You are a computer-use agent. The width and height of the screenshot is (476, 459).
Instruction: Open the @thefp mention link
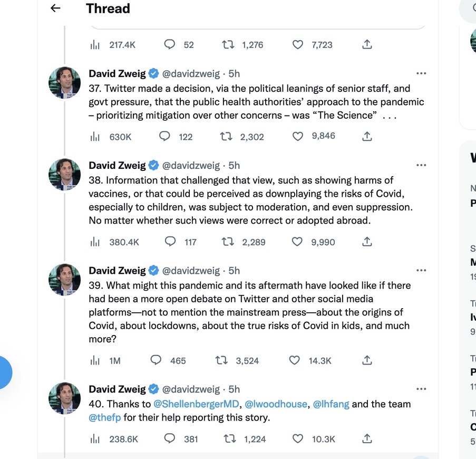[105, 418]
